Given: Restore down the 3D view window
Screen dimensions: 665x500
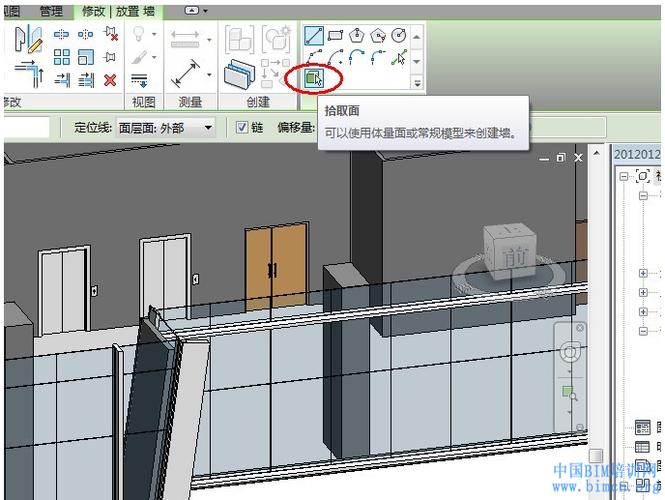Looking at the screenshot, I should click(x=561, y=158).
